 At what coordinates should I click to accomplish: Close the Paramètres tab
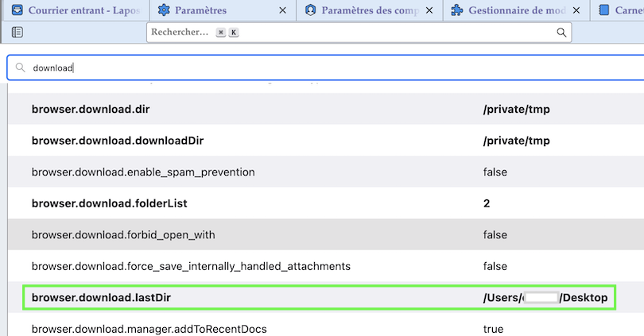[x=283, y=10]
